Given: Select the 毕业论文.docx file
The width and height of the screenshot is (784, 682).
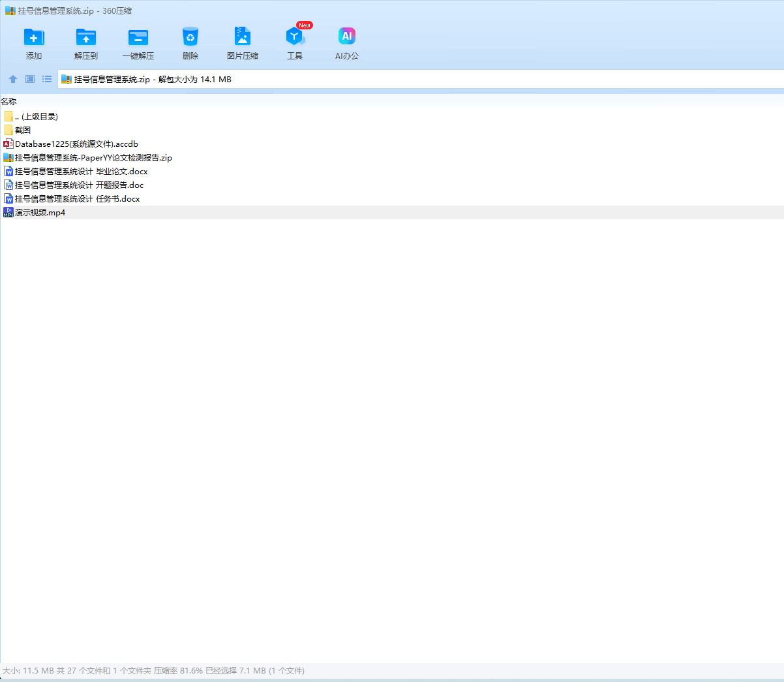Looking at the screenshot, I should 392,172.
